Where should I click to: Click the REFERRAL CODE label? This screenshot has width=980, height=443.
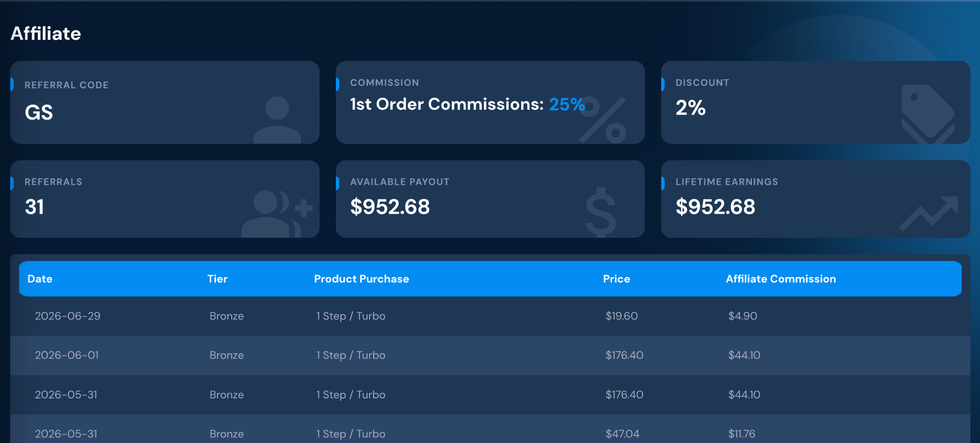point(66,85)
